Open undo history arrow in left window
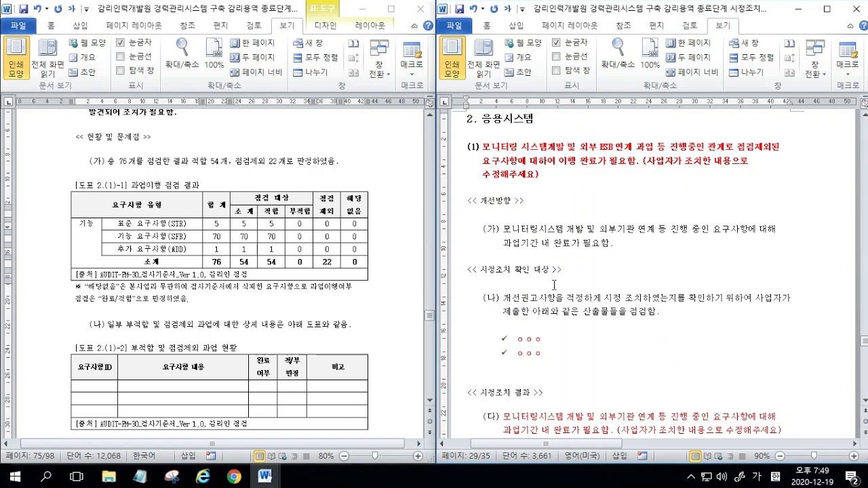Image resolution: width=868 pixels, height=488 pixels. coord(47,9)
